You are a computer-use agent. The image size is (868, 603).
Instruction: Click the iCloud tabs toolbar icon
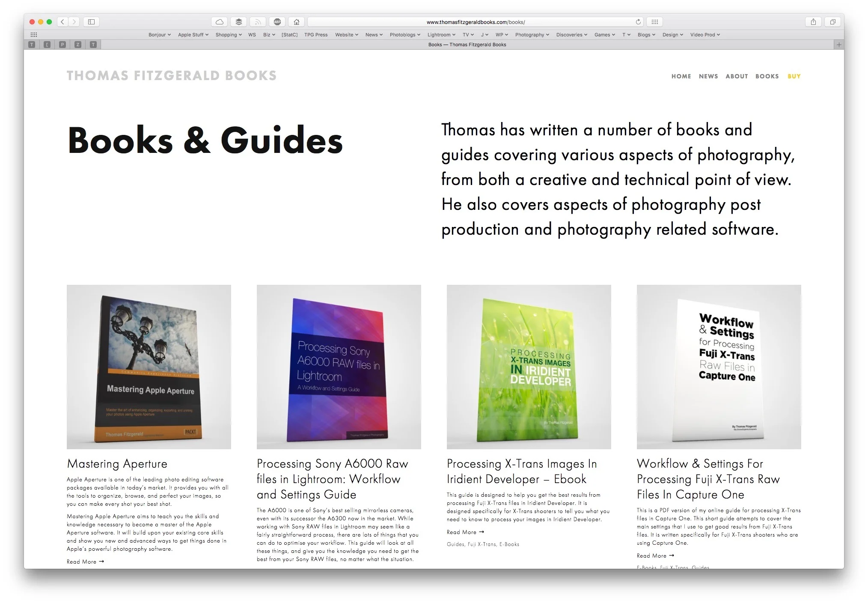[219, 22]
